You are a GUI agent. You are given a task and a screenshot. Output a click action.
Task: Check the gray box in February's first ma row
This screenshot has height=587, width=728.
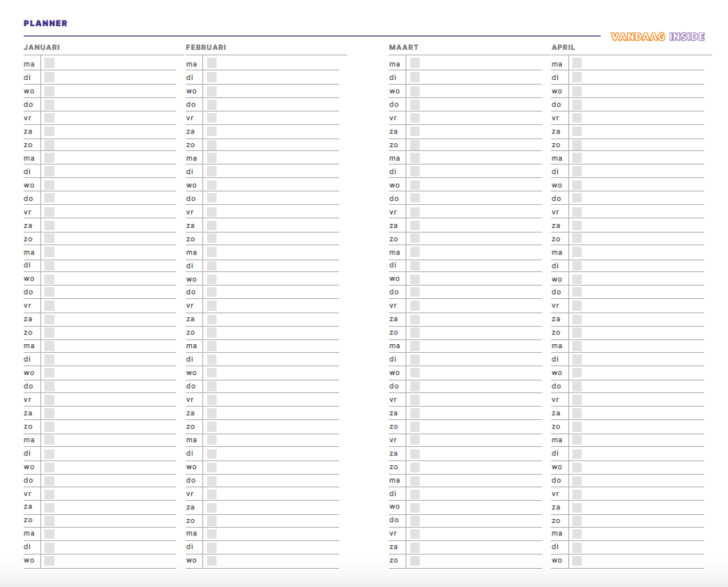tap(212, 63)
